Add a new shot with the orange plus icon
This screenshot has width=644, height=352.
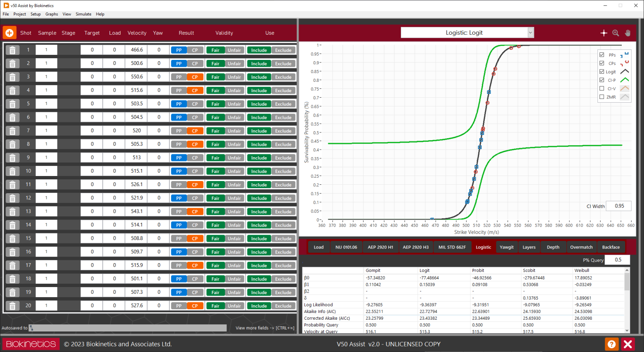(9, 33)
